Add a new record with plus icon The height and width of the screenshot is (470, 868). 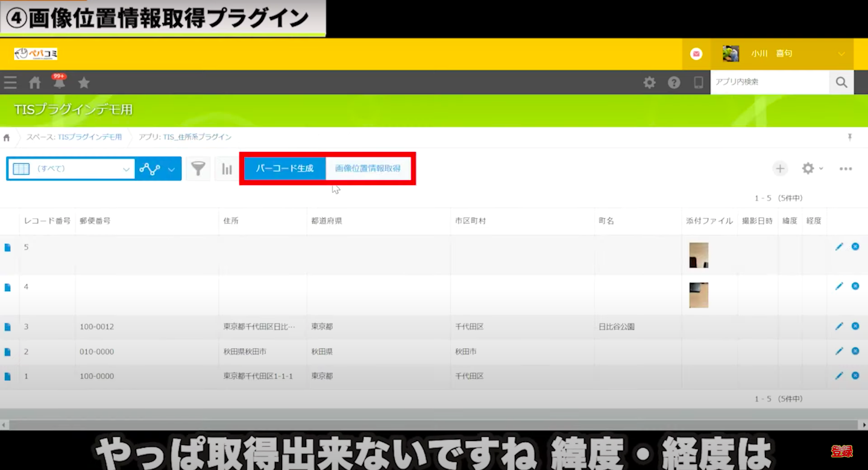(x=780, y=169)
